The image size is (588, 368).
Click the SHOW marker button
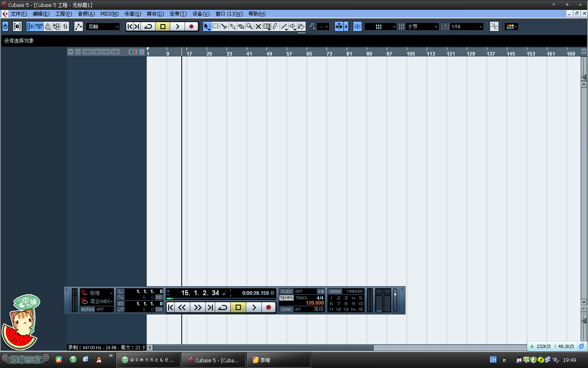pos(335,292)
